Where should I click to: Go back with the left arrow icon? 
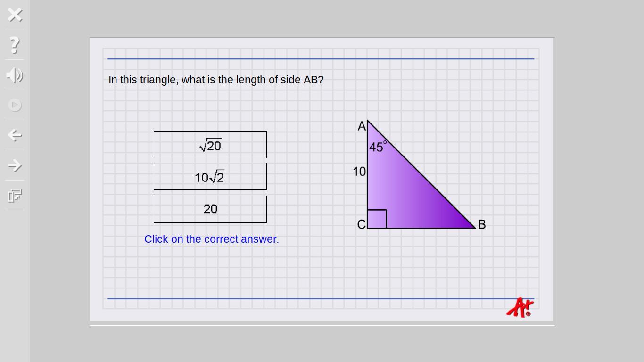[15, 135]
